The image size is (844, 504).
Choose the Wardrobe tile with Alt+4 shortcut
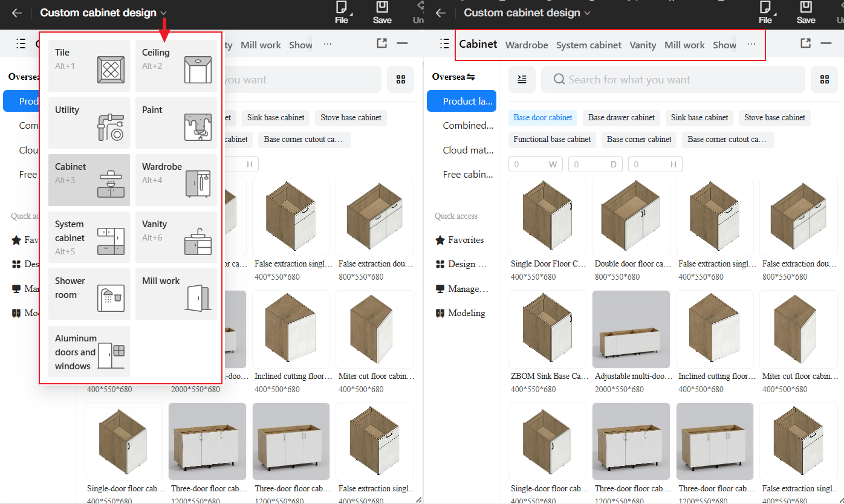click(176, 180)
